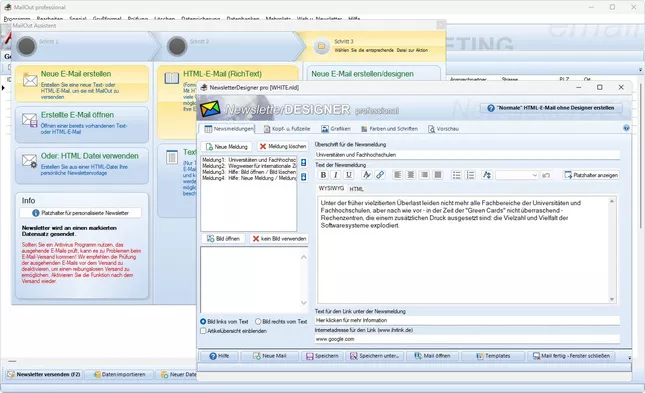645x393 pixels.
Task: Insert a hyperlink with the chain icon
Action: [x=380, y=175]
